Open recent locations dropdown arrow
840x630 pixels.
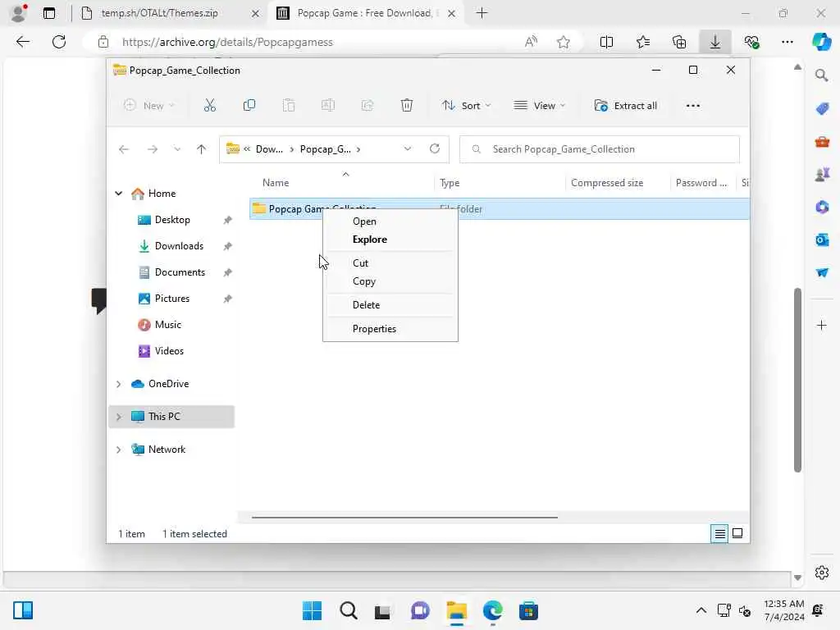tap(177, 149)
